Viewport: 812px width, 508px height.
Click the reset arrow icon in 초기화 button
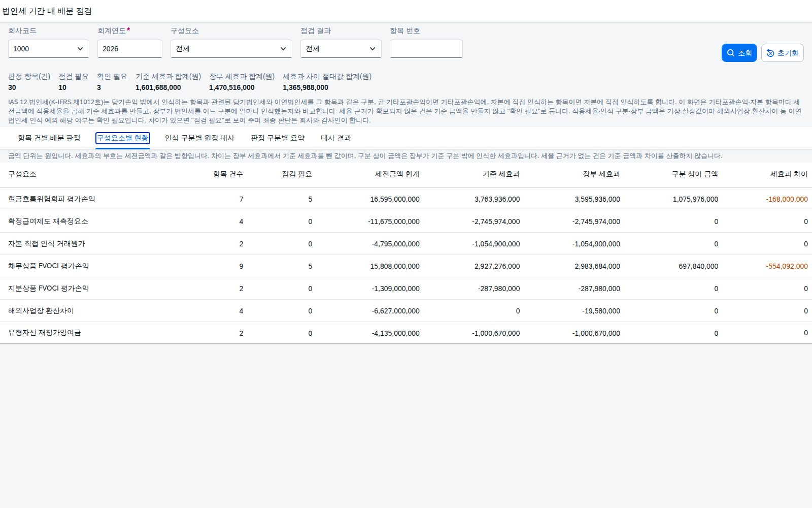(x=770, y=53)
